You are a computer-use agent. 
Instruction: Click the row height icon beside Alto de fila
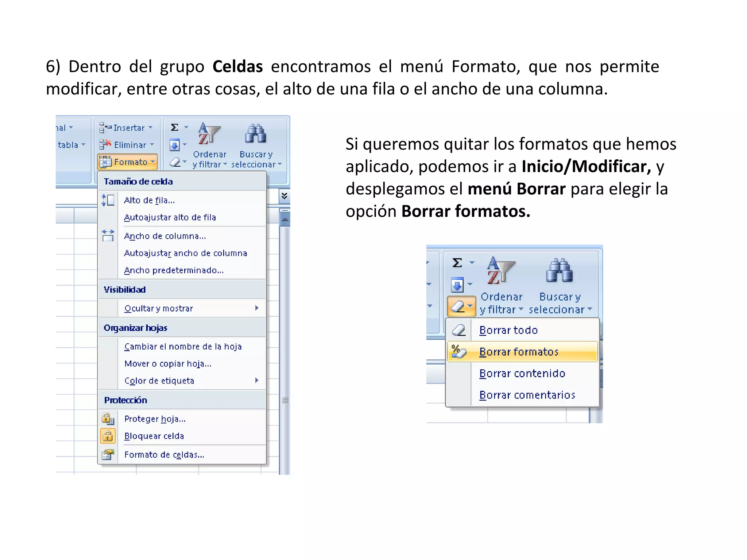pos(108,200)
